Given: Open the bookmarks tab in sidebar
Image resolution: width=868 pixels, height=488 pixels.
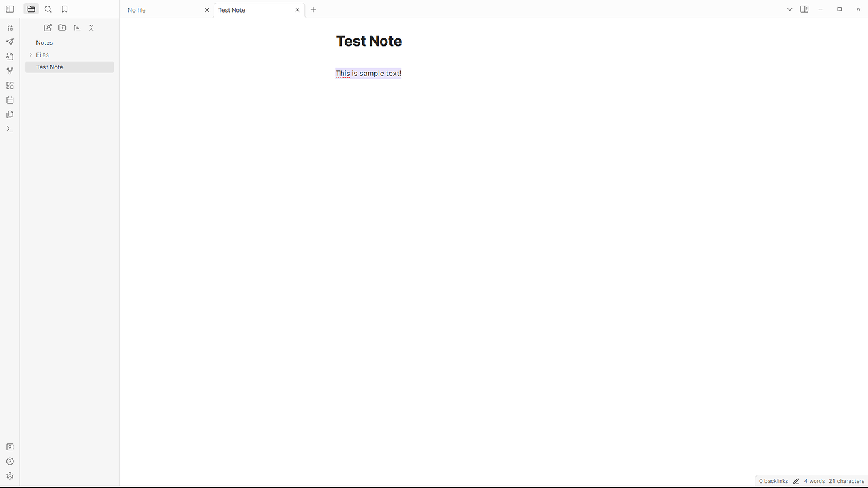Looking at the screenshot, I should point(65,9).
